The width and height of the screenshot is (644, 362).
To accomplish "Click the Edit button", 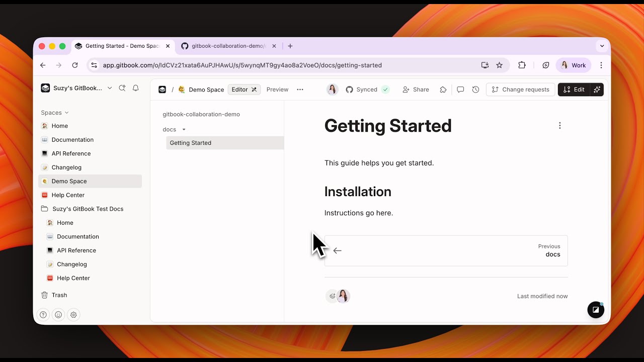I will point(574,89).
